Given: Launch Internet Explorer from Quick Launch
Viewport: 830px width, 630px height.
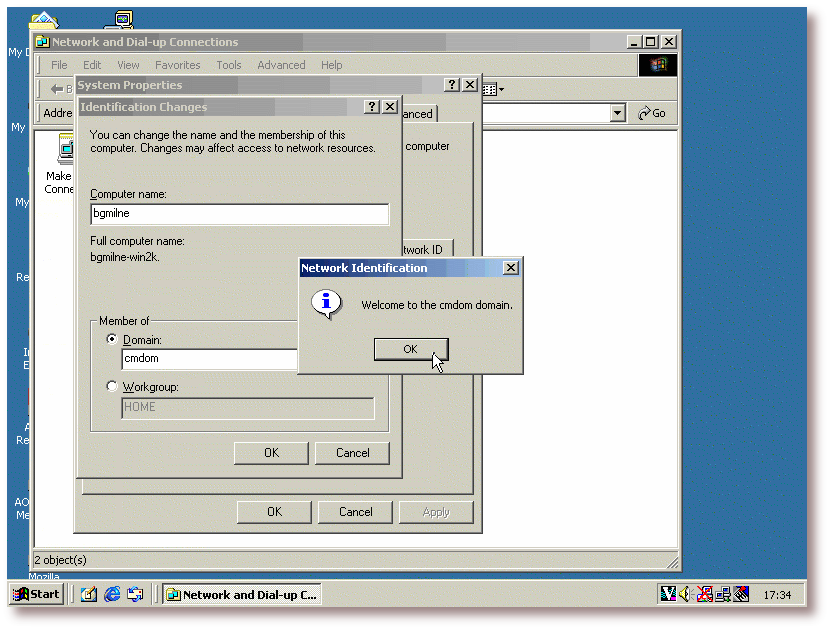Looking at the screenshot, I should pos(112,594).
